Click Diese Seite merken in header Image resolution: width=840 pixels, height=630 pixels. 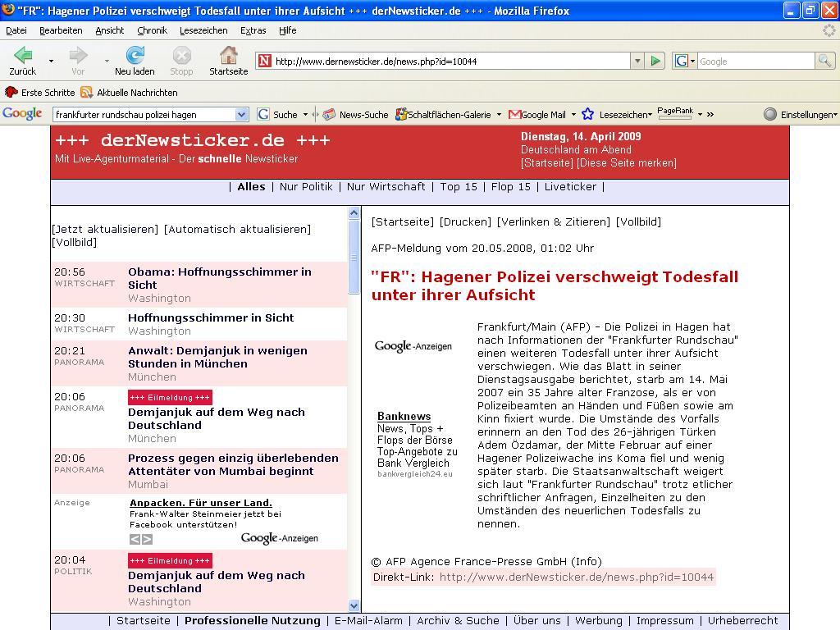(626, 163)
